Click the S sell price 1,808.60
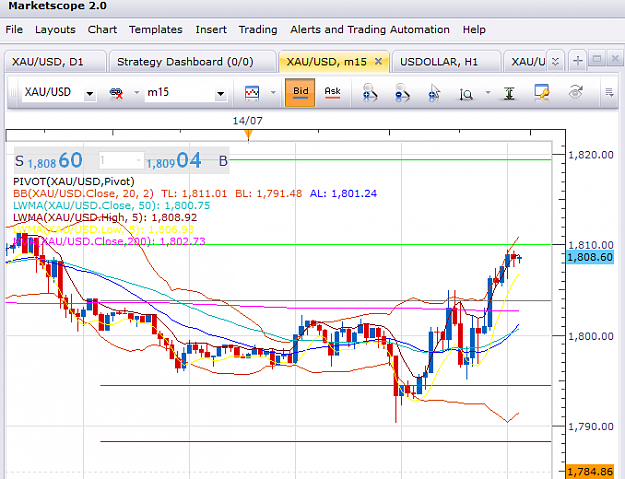This screenshot has width=625, height=479. (49, 161)
